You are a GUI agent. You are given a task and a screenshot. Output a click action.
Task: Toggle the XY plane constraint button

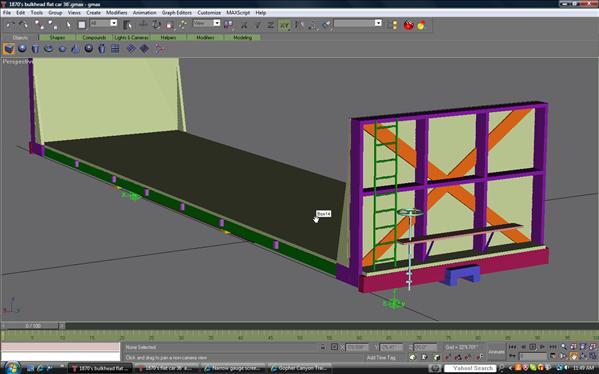click(x=284, y=25)
